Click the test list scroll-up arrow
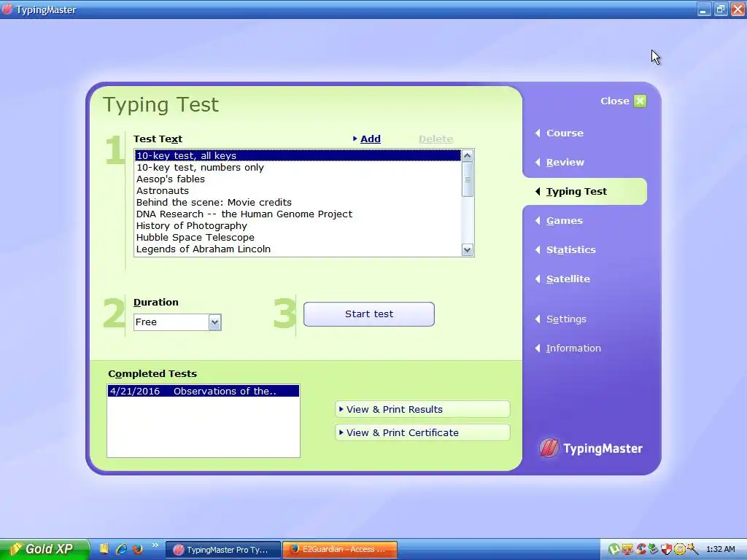The width and height of the screenshot is (747, 560). click(468, 156)
